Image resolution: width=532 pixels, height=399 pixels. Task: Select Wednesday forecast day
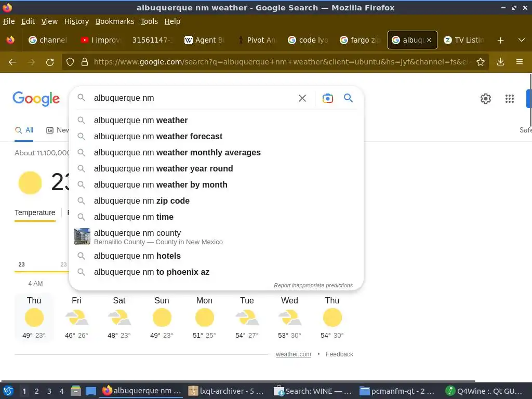[x=289, y=317]
